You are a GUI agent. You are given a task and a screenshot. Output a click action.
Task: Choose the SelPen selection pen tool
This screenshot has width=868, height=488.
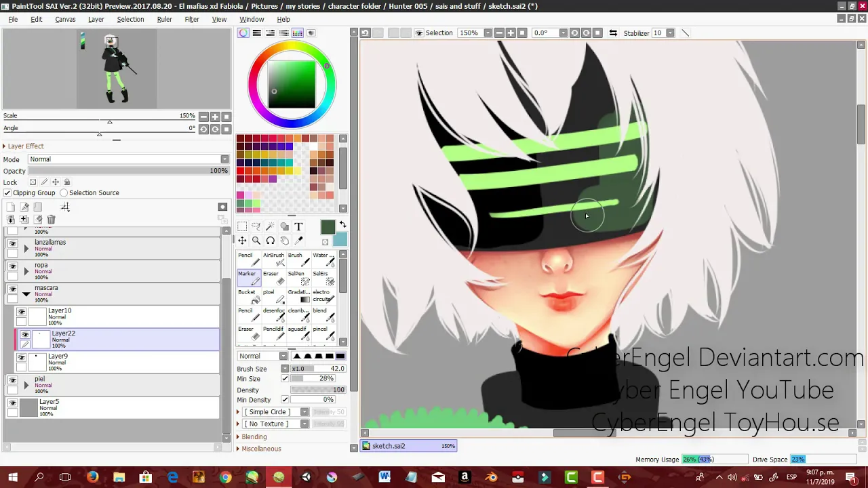pyautogui.click(x=298, y=278)
